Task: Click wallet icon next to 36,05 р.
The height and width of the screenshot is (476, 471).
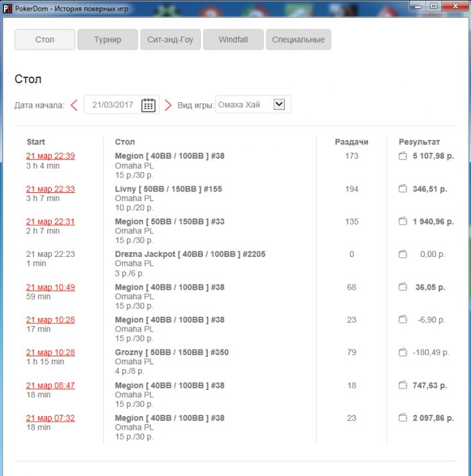Action: click(402, 287)
